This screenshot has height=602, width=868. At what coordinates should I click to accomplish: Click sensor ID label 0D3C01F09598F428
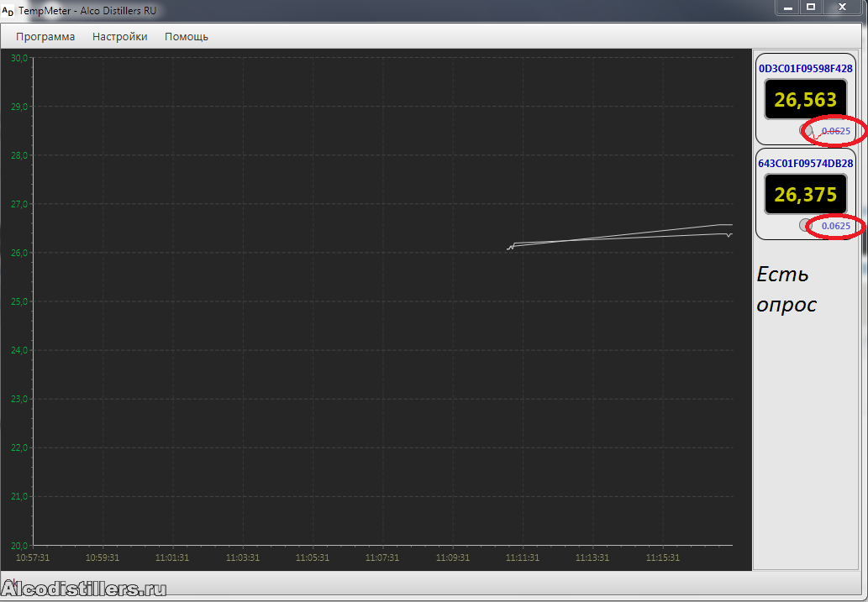805,69
